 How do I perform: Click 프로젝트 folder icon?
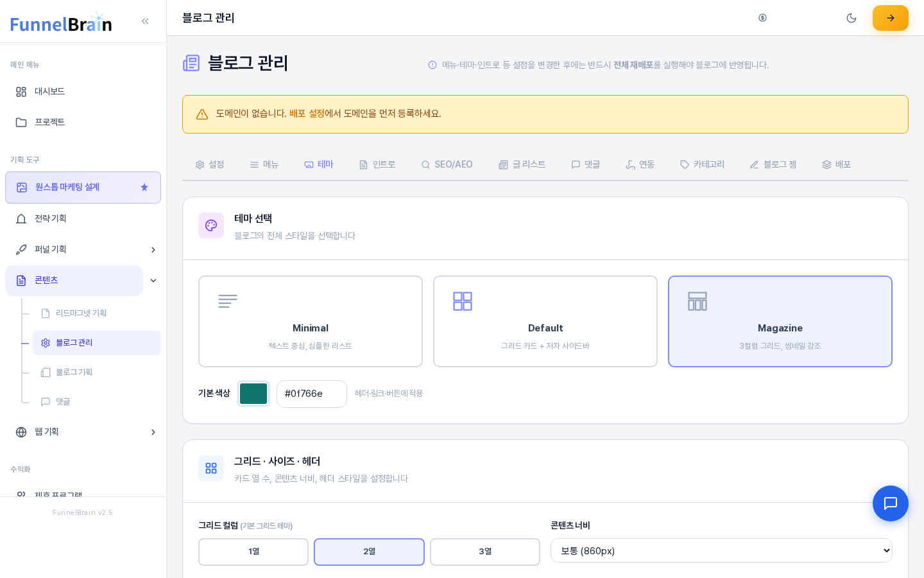click(x=21, y=122)
